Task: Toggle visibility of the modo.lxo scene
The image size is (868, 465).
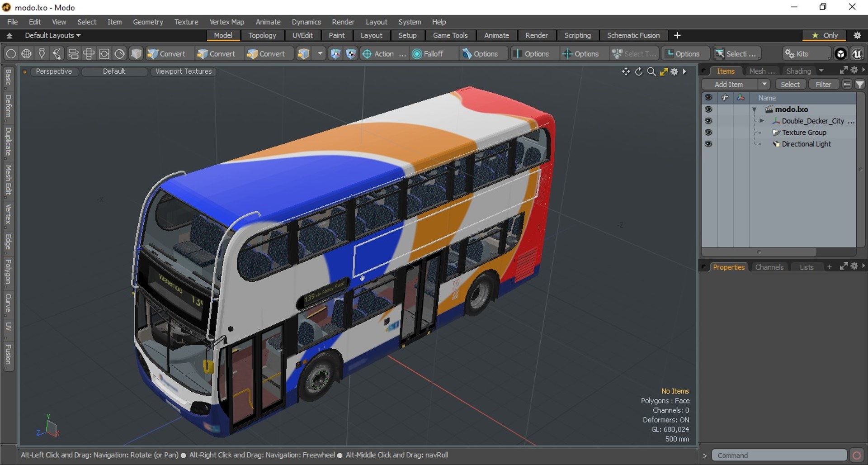Action: click(x=708, y=109)
